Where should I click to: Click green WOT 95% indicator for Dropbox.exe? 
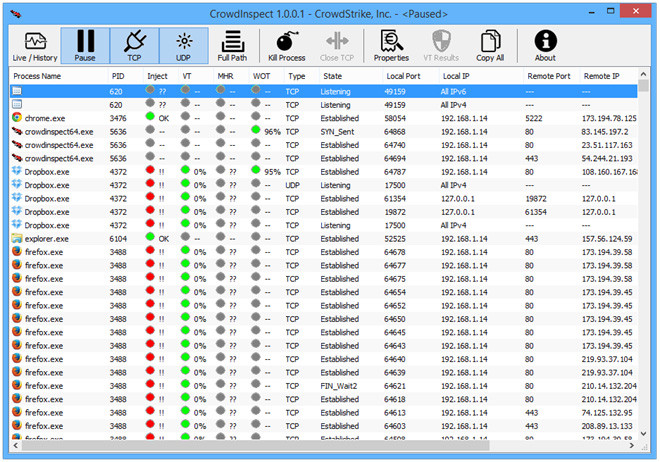pos(255,170)
